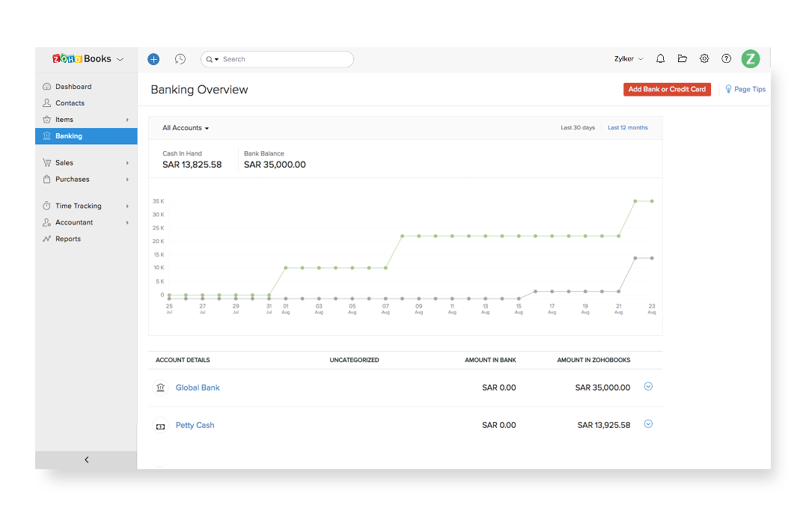Open Reports from the sidebar
Screen dimensions: 812x508
(x=68, y=239)
